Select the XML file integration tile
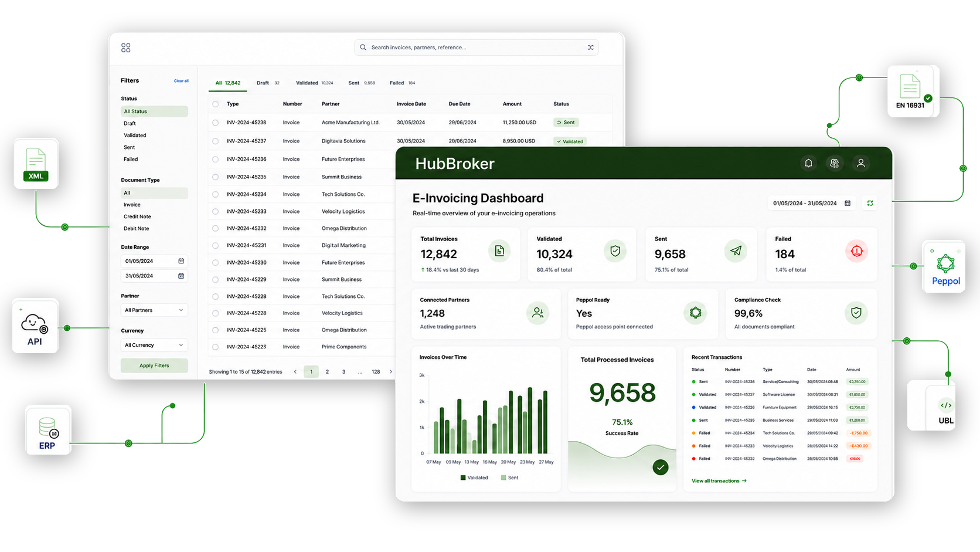The height and width of the screenshot is (552, 980). tap(36, 164)
